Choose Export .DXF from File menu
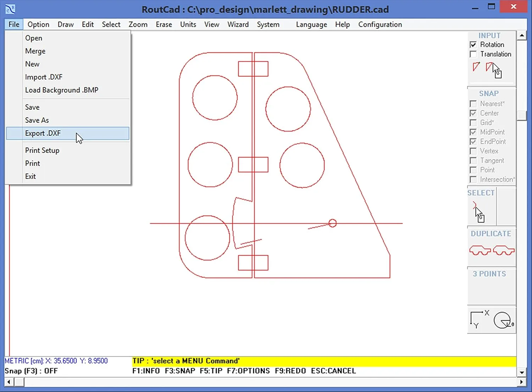Viewport: 532px width, 392px height. click(43, 133)
